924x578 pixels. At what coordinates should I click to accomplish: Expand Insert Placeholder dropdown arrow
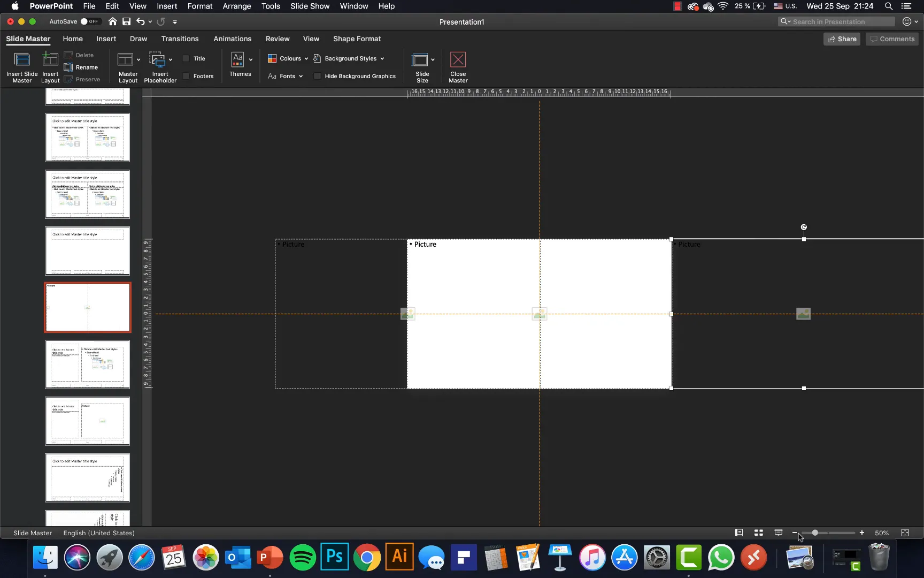pyautogui.click(x=171, y=59)
